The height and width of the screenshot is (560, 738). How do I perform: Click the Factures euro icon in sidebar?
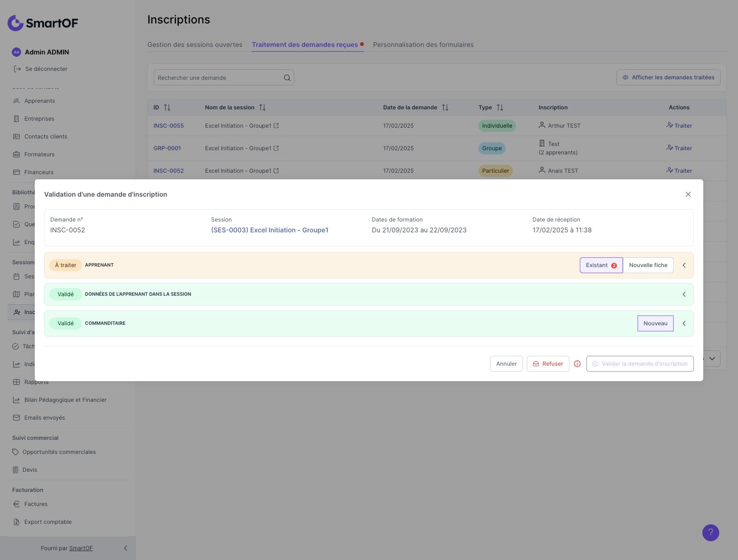[16, 504]
